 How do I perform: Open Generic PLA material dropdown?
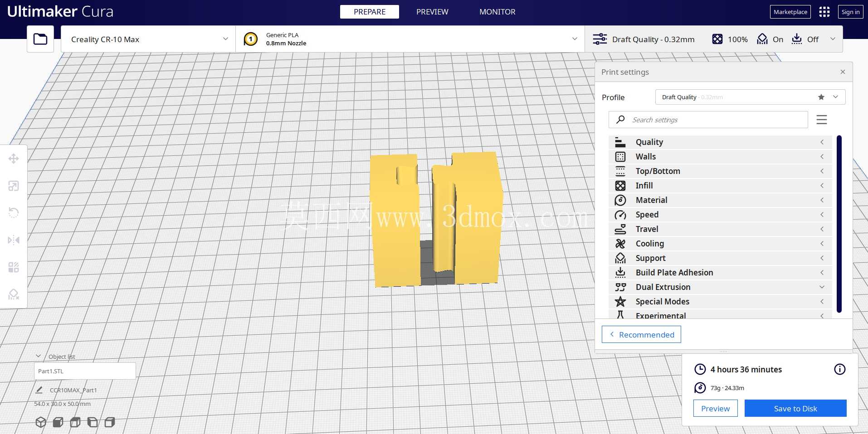[x=410, y=39]
